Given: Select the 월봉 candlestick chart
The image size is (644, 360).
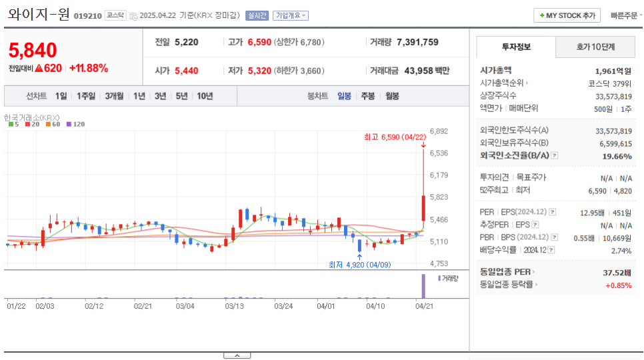Looking at the screenshot, I should tap(392, 96).
